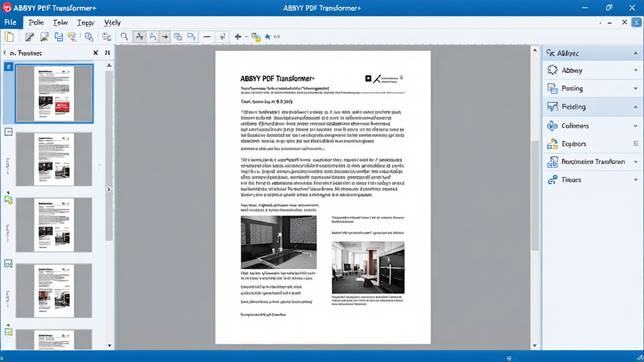The image size is (644, 362).
Task: Expand thumbnails panel using right-pointing arrow
Action: point(109,189)
